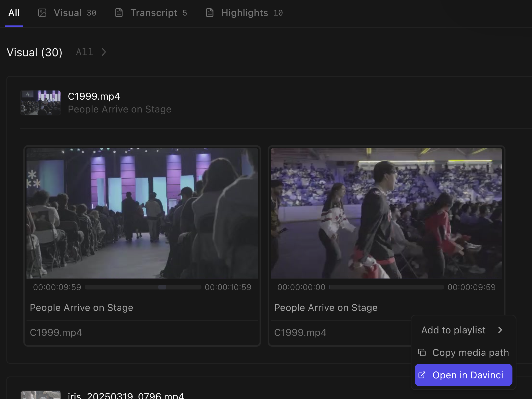The height and width of the screenshot is (399, 532).
Task: Click the Visual tab image icon
Action: 42,13
